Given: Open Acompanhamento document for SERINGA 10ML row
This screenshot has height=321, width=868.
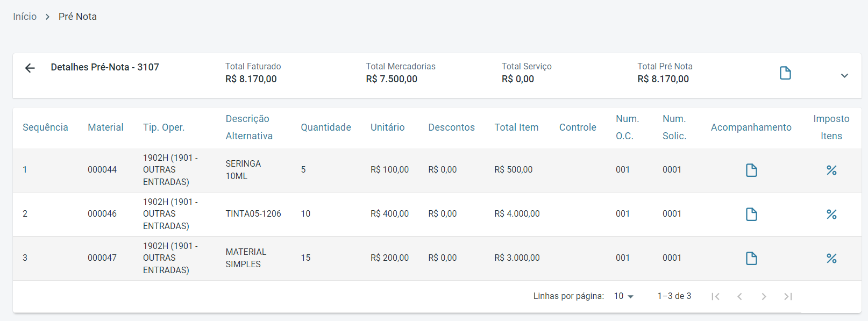Looking at the screenshot, I should pos(751,170).
